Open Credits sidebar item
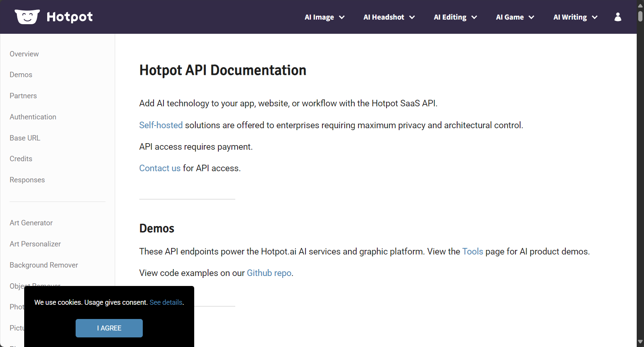This screenshot has width=644, height=347. 21,159
